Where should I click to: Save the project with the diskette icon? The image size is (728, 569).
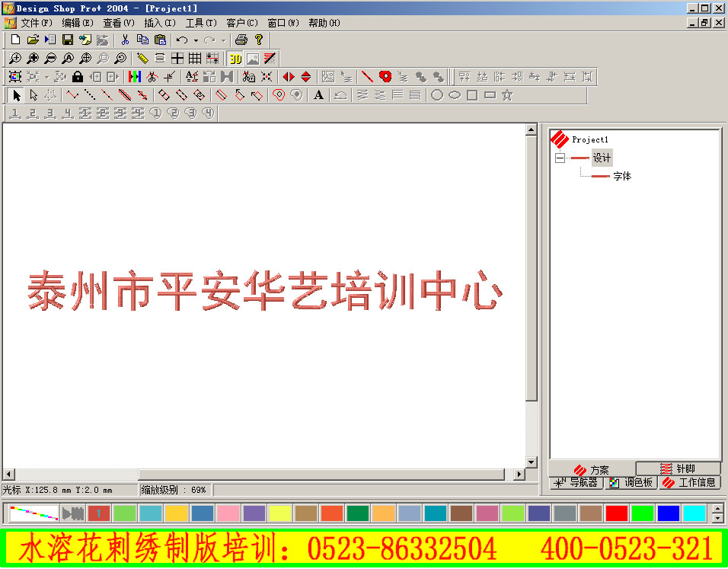pyautogui.click(x=67, y=40)
